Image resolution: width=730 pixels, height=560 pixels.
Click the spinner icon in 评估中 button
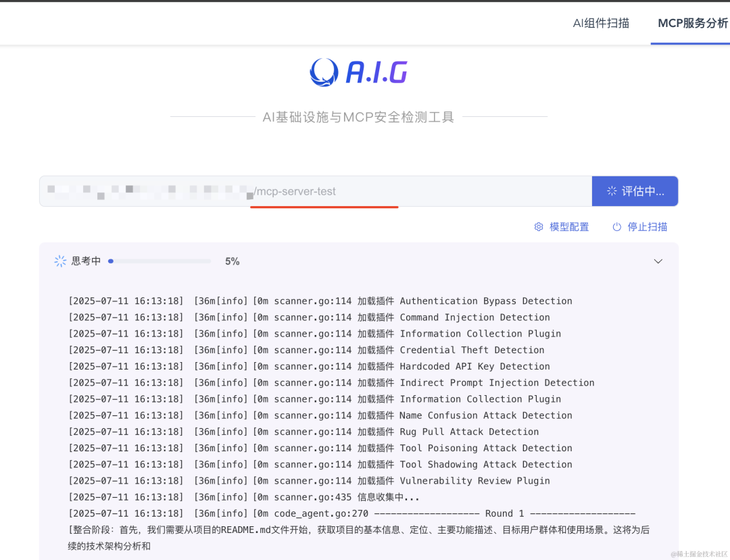click(612, 191)
